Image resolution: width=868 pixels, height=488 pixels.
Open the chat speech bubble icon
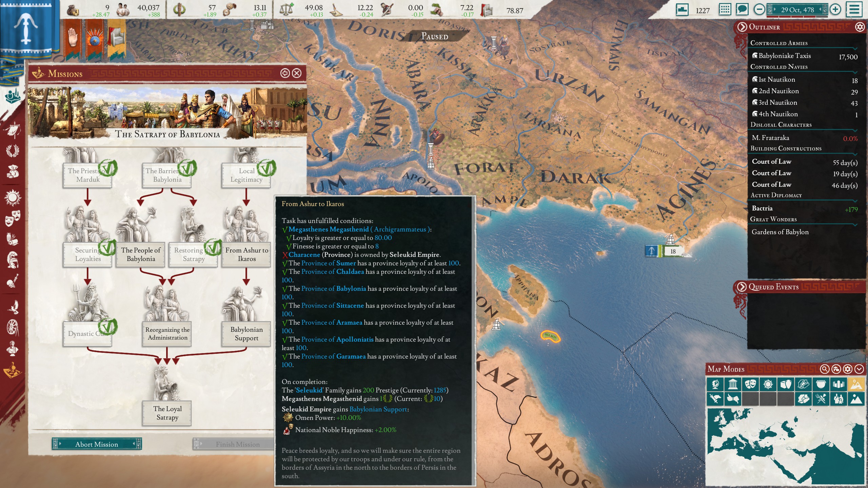pos(742,9)
